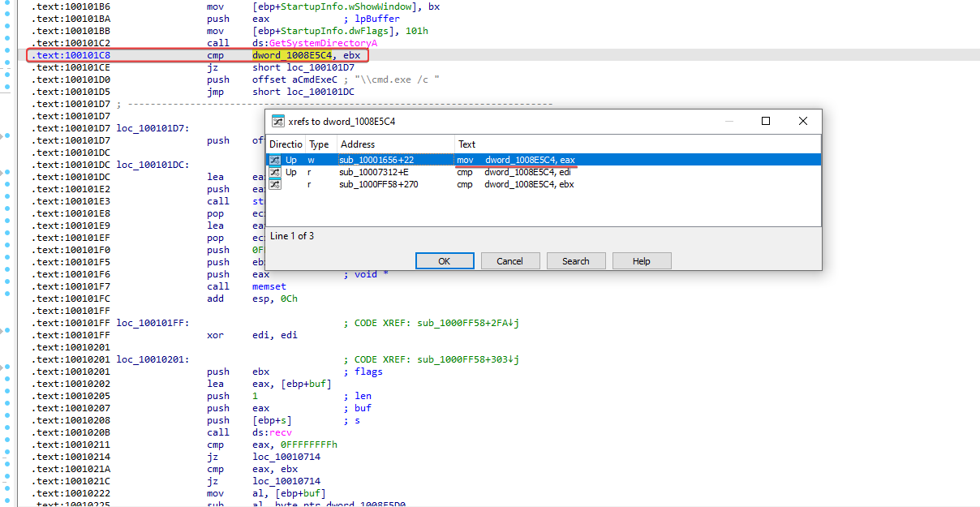Select the sub_10007312+E address cell
This screenshot has width=980, height=507.
(x=374, y=172)
